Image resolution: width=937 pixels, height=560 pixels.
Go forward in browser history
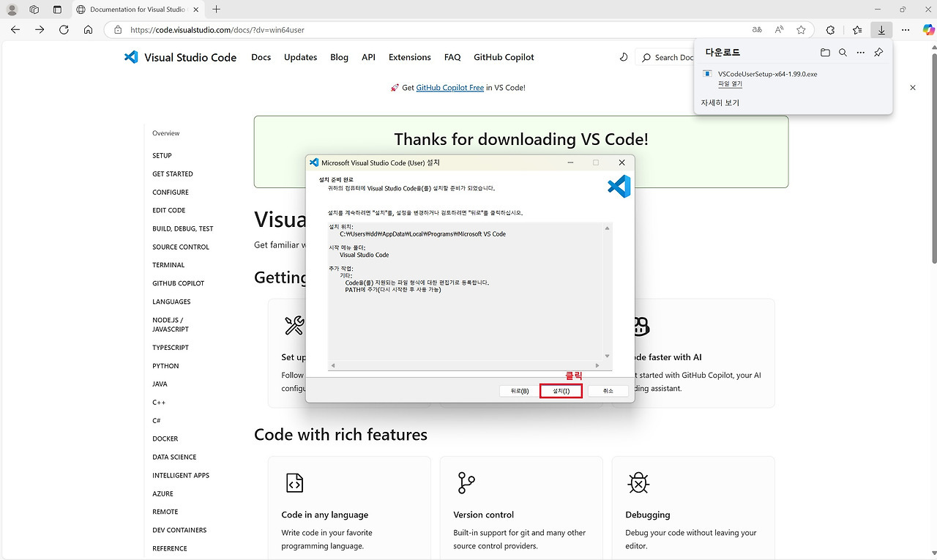point(40,30)
